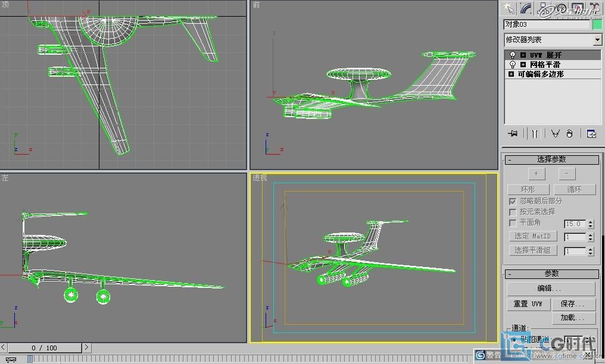The width and height of the screenshot is (605, 364).
Task: Click the object name field 对象03
Action: click(x=547, y=24)
